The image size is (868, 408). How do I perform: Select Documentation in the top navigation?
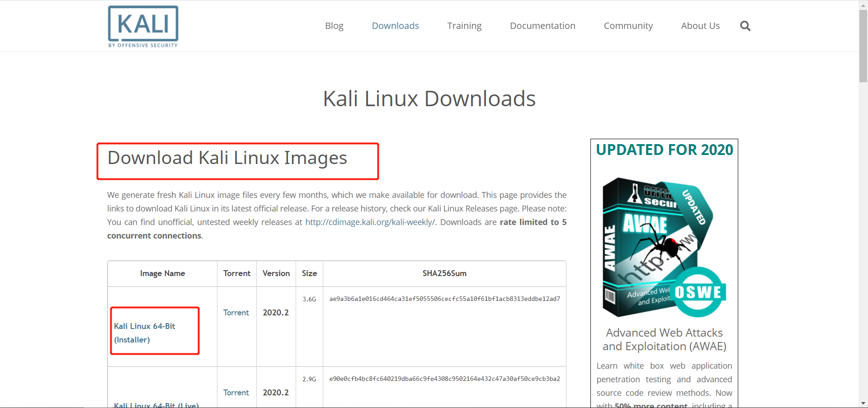click(542, 26)
